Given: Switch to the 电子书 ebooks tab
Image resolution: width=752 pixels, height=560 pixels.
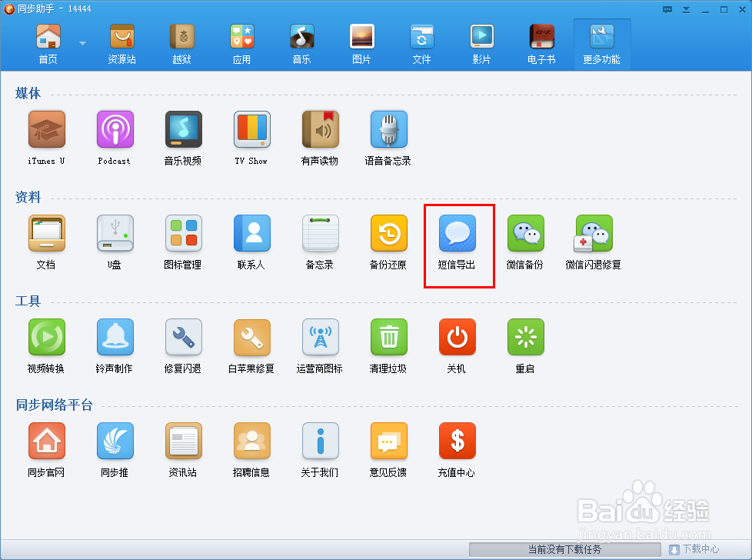Looking at the screenshot, I should pyautogui.click(x=541, y=44).
